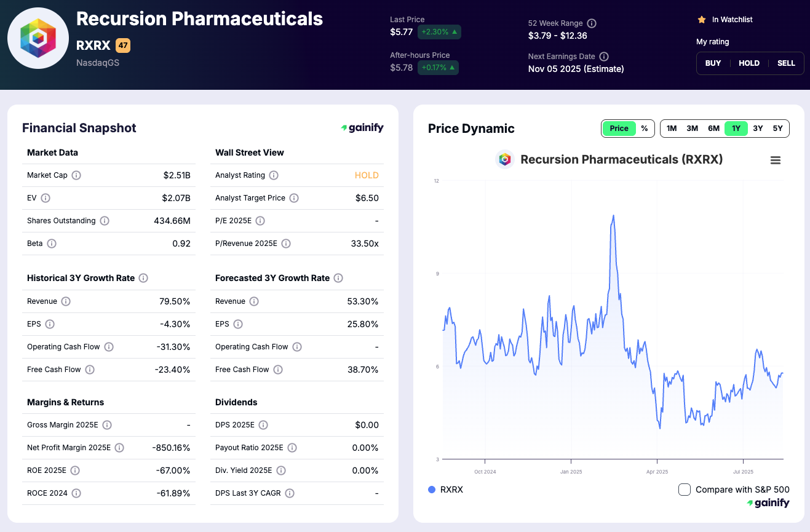Click info icon beside Net Profit Margin 2025E
Image resolution: width=810 pixels, height=532 pixels.
pos(119,448)
